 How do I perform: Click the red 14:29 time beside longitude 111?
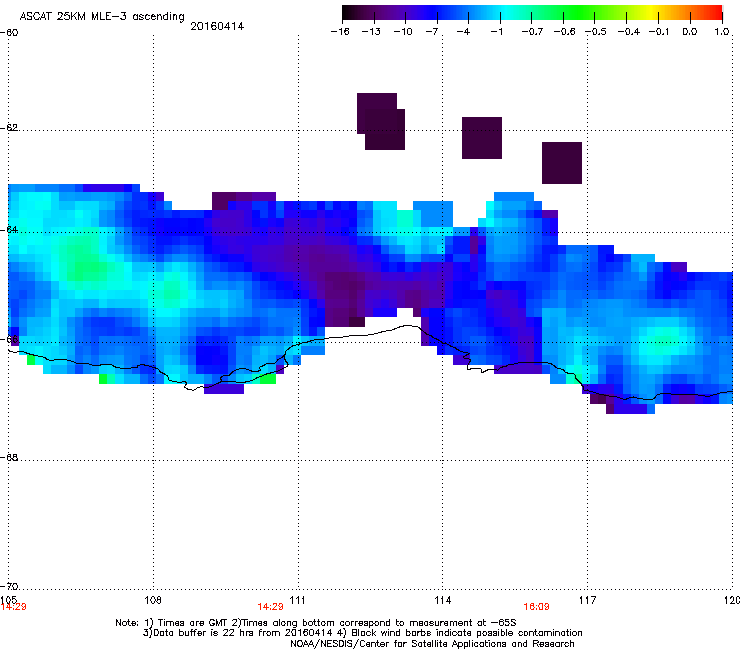point(270,607)
